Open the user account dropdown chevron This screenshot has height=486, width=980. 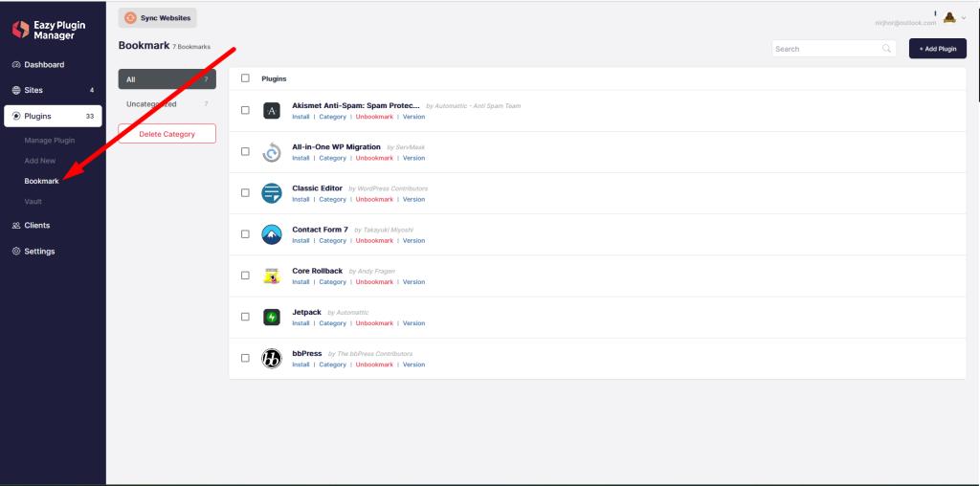(x=964, y=18)
